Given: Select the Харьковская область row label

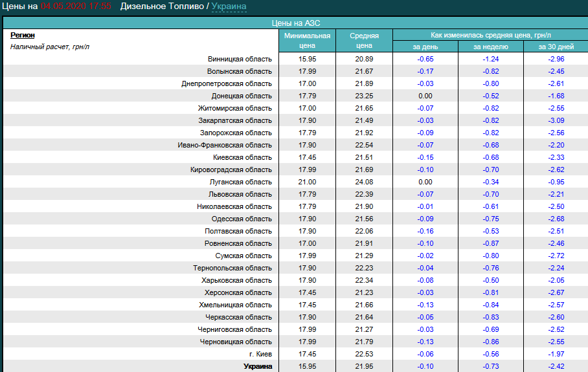Looking at the screenshot, I should [x=236, y=280].
